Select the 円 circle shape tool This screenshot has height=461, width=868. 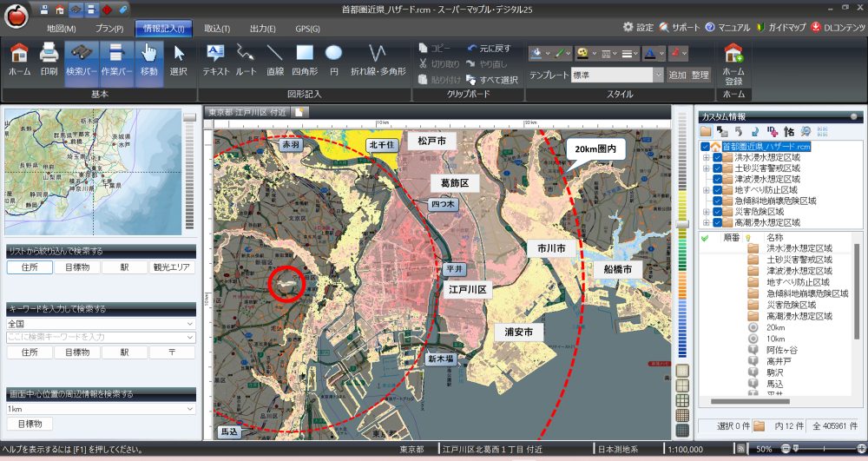tap(333, 60)
